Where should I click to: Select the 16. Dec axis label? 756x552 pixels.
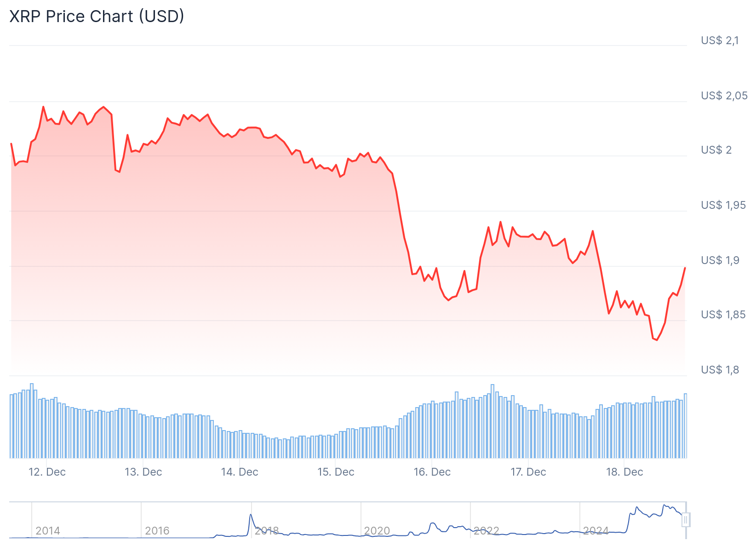point(432,472)
